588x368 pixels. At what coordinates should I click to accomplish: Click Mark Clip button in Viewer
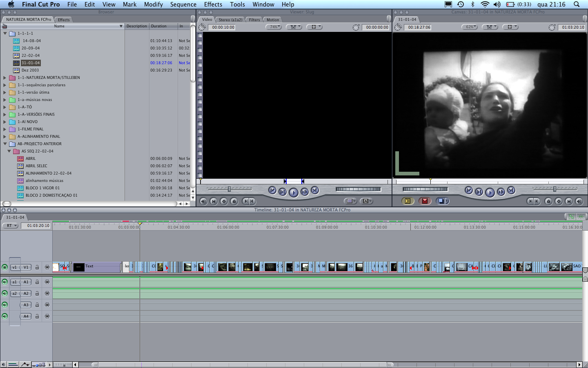pos(214,201)
